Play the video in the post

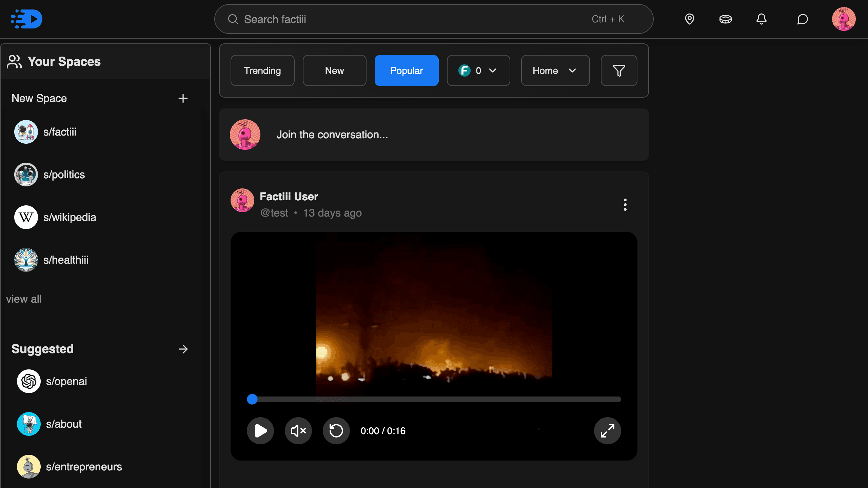coord(260,431)
